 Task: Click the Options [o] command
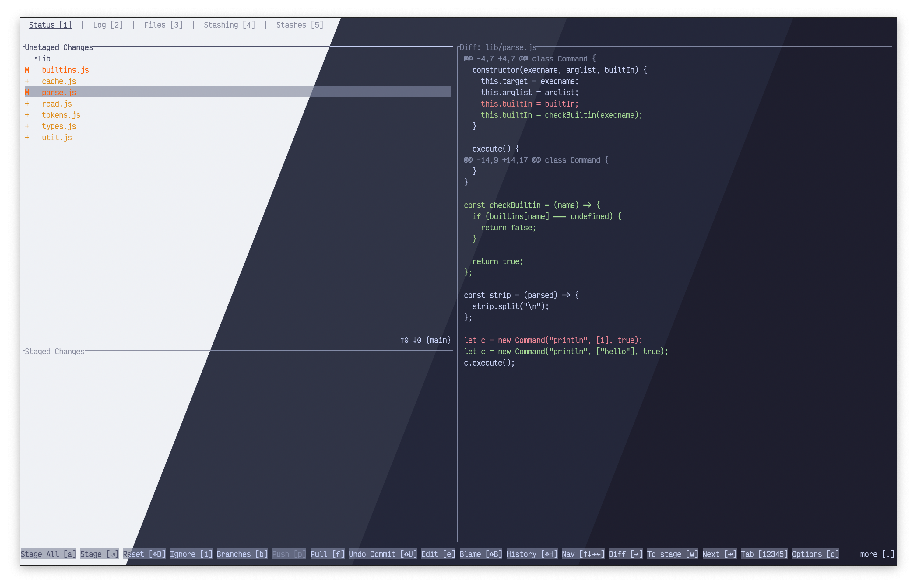click(x=815, y=554)
